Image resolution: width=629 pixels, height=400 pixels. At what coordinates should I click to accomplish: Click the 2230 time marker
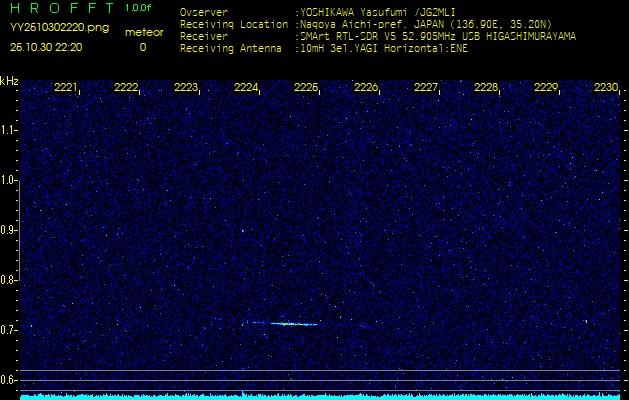(x=606, y=88)
